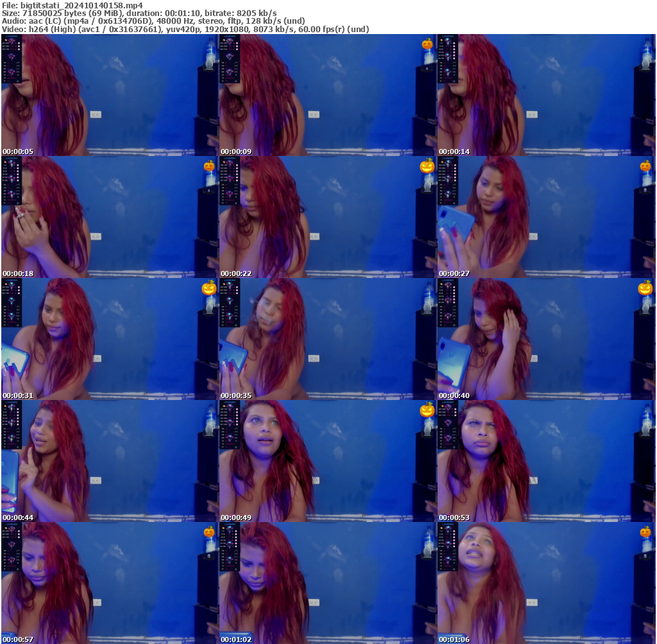Image resolution: width=657 pixels, height=644 pixels.
Task: Click the pumpkin icon in the 00:00:09 frame
Action: 427,44
